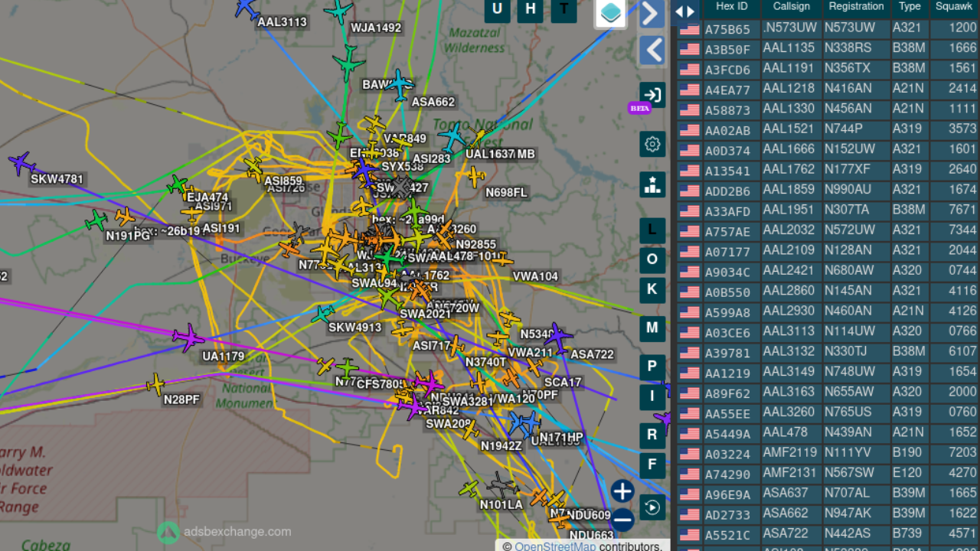Sort table by Hex ID column
Viewport: 980px width, 551px height.
(731, 7)
